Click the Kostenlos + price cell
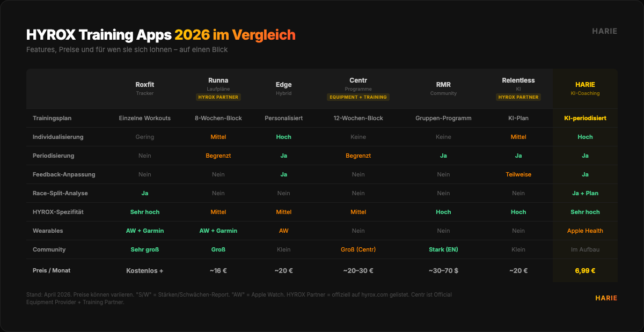The height and width of the screenshot is (332, 644). tap(145, 271)
